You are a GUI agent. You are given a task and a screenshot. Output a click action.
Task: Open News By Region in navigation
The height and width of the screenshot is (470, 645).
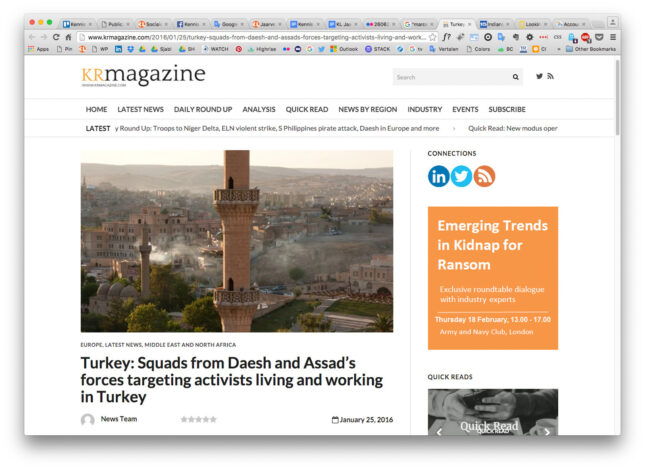pos(367,109)
